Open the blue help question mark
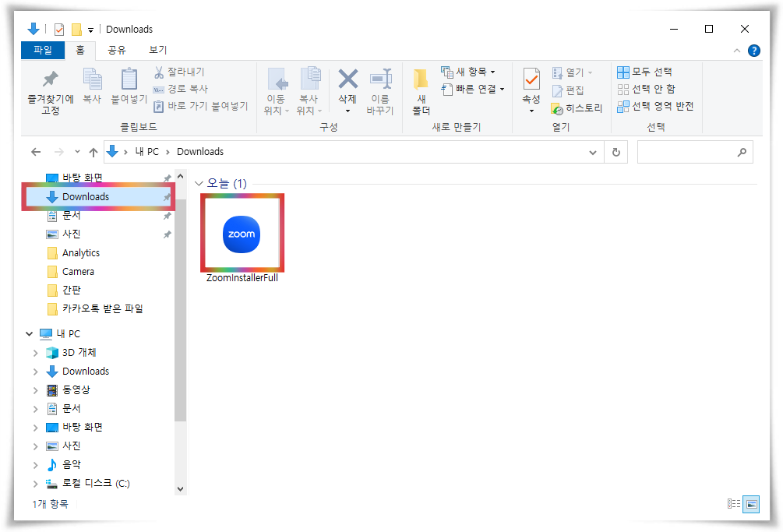This screenshot has height=532, width=783. pos(754,51)
